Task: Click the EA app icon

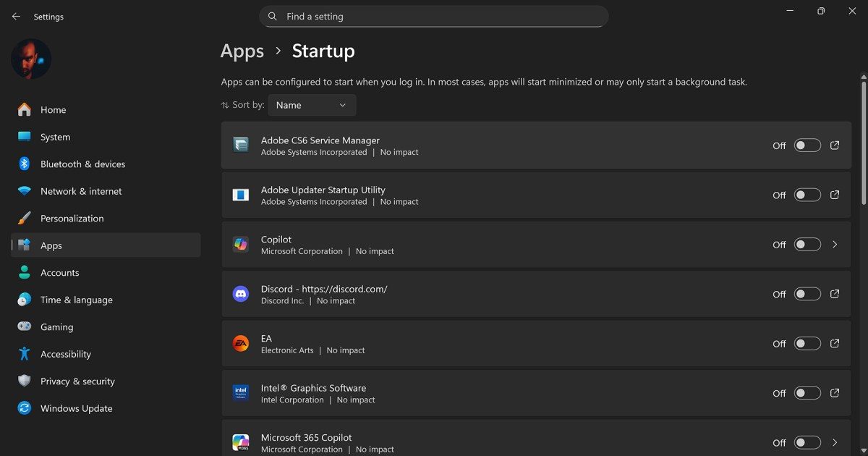Action: (x=241, y=344)
